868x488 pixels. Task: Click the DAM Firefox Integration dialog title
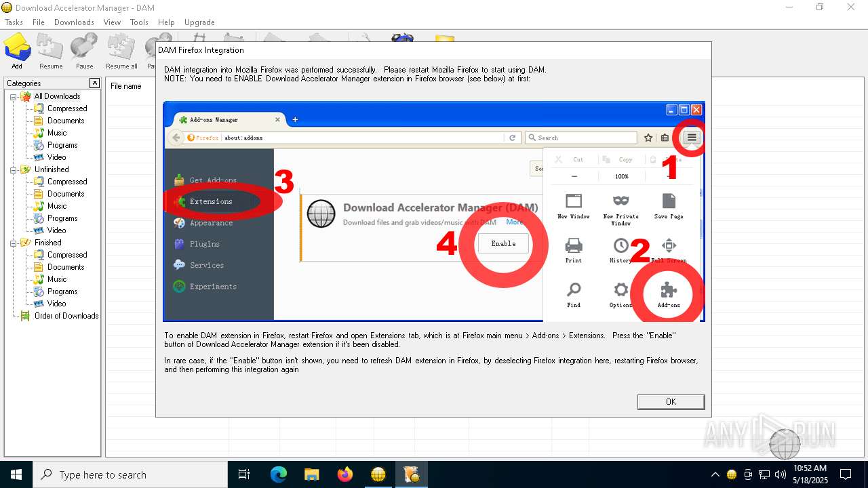click(201, 50)
